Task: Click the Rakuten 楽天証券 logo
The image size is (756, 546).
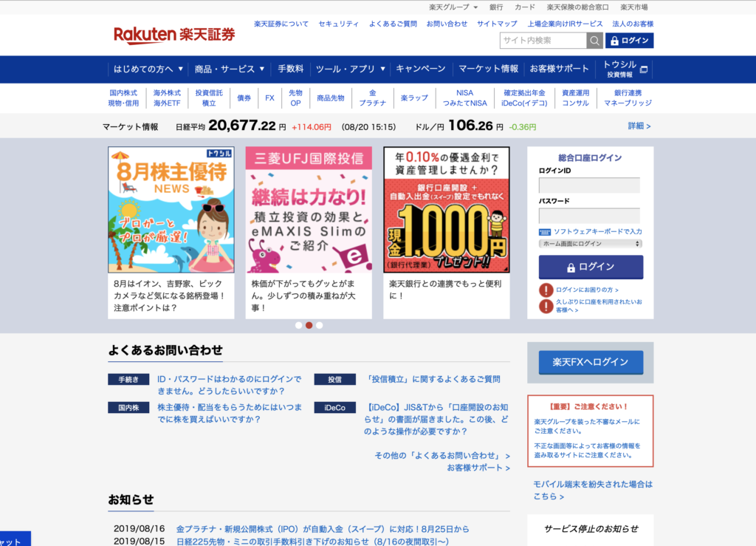Action: click(174, 35)
